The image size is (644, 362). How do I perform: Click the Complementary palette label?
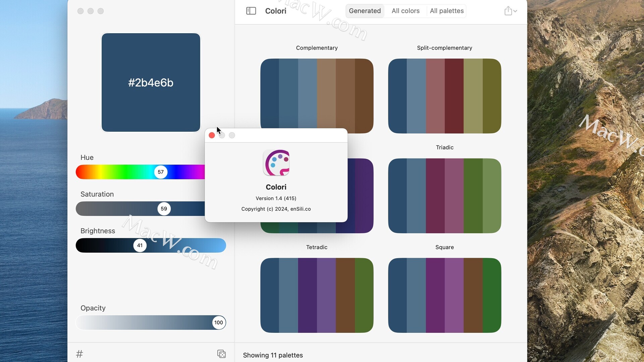click(317, 48)
